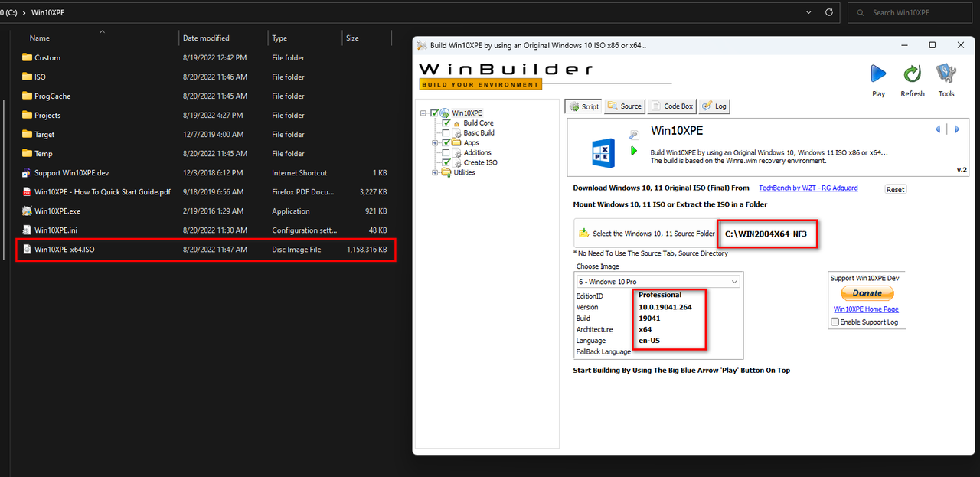Select the Additions tree item
Viewport: 980px width, 477px height.
478,153
